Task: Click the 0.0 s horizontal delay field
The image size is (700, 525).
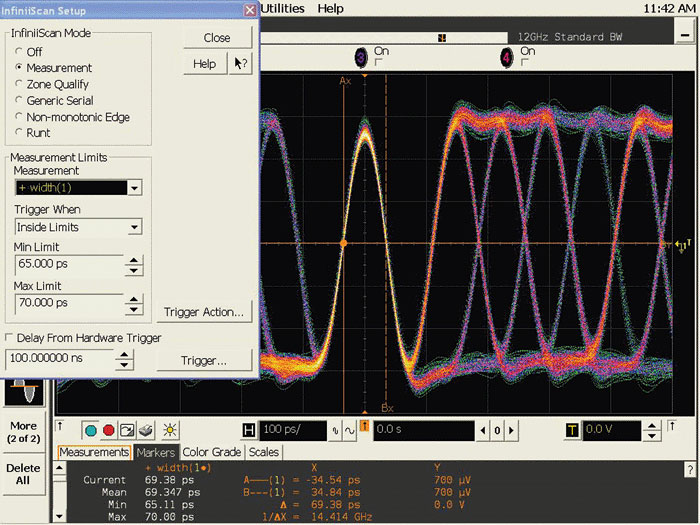Action: point(424,430)
